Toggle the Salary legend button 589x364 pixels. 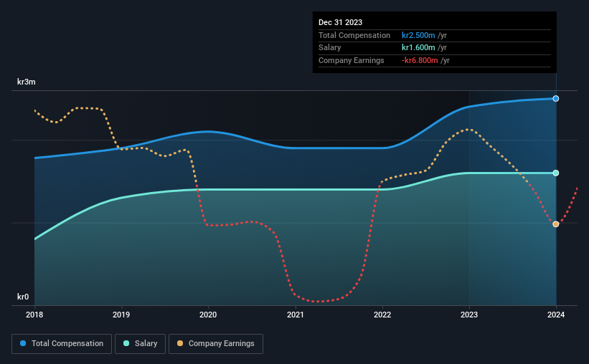pyautogui.click(x=140, y=344)
